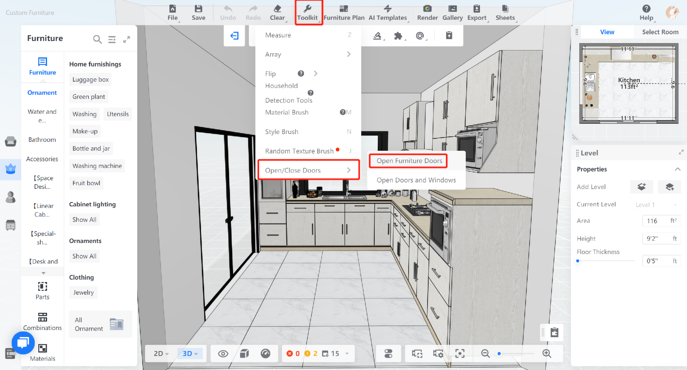Open the Export options
The height and width of the screenshot is (370, 687).
pyautogui.click(x=477, y=13)
